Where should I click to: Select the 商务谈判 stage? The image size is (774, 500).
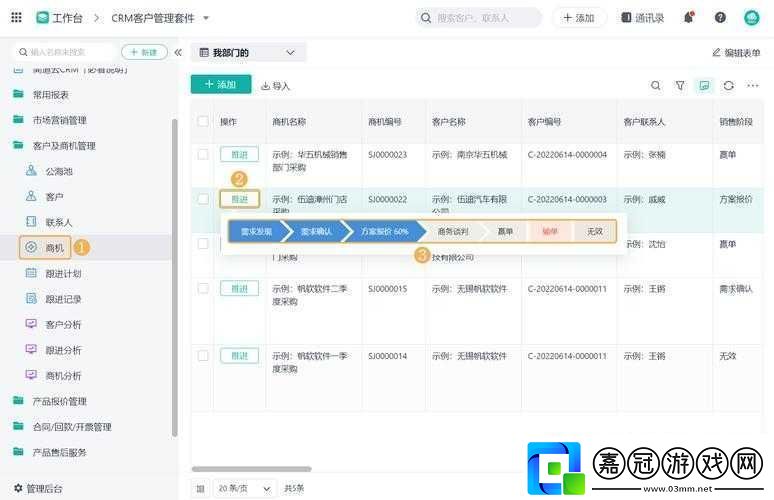point(453,231)
